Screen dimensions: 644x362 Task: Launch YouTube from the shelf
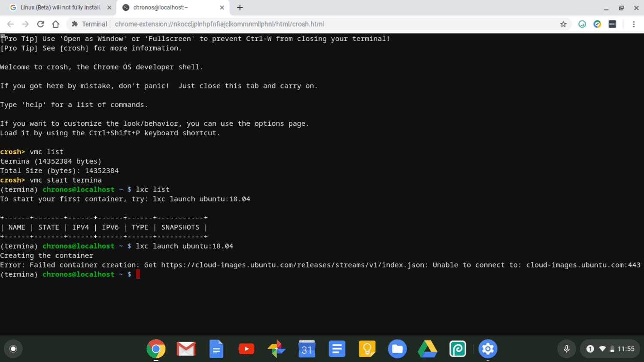[246, 349]
